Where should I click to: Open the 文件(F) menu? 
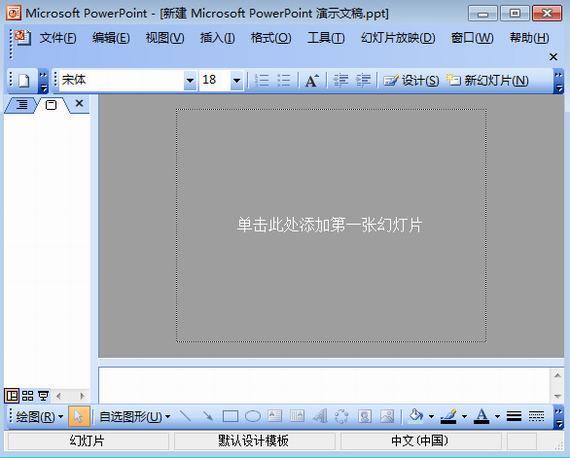[58, 38]
